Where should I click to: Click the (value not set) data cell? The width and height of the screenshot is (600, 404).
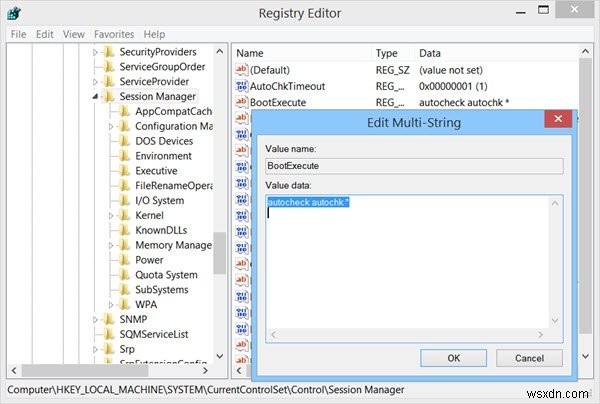(x=451, y=70)
